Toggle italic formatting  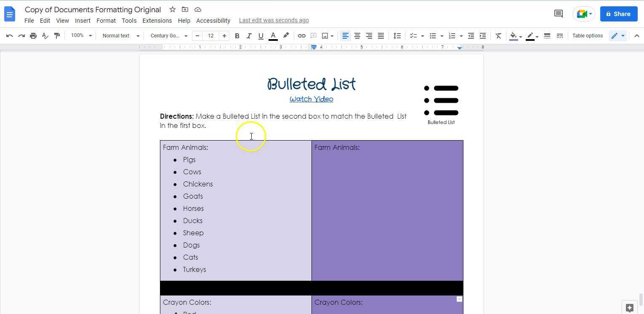tap(249, 36)
